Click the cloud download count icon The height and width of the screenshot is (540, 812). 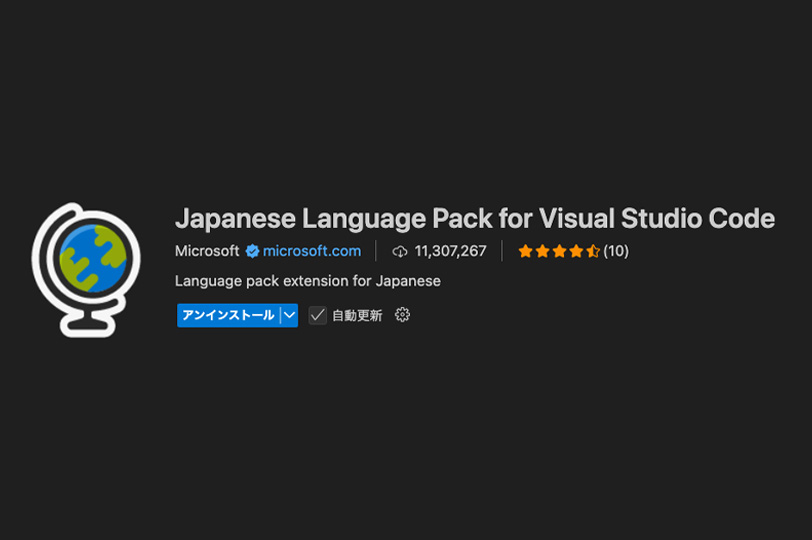point(400,252)
